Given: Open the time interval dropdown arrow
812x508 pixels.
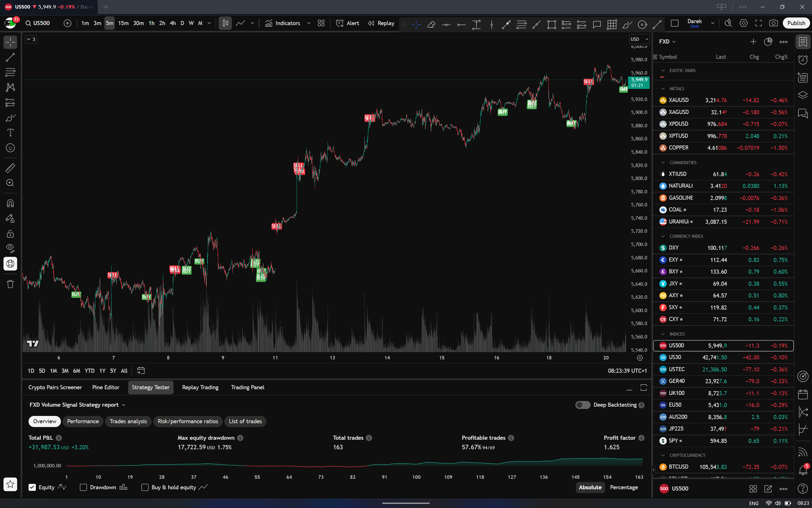Looking at the screenshot, I should click(x=209, y=23).
